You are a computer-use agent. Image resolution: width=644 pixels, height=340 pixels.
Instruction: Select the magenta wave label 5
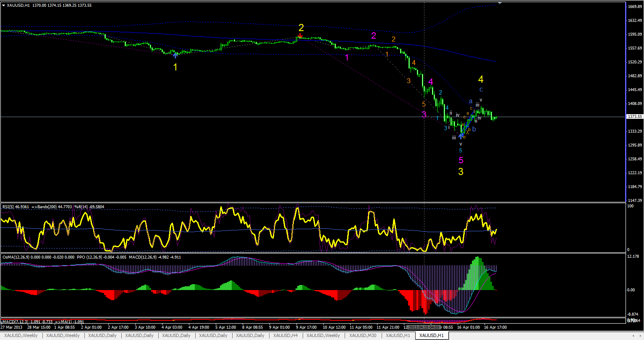coord(461,160)
